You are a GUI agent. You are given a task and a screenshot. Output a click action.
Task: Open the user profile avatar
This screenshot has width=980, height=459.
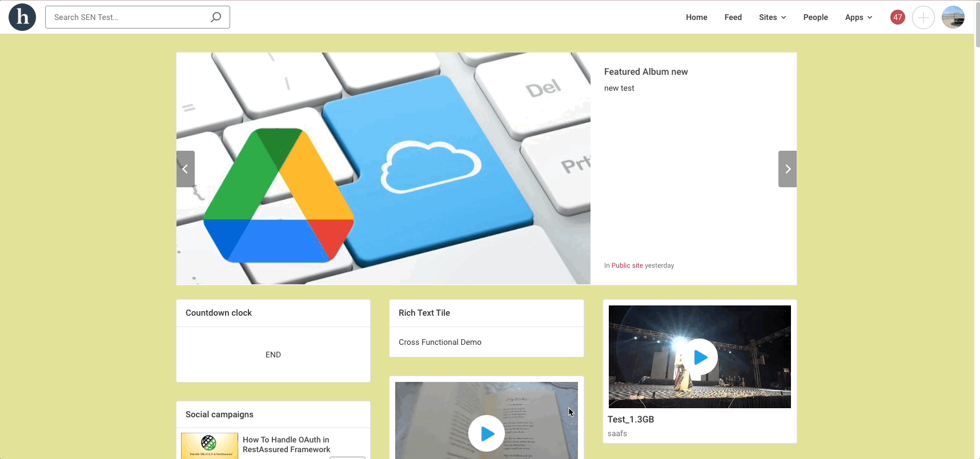953,17
